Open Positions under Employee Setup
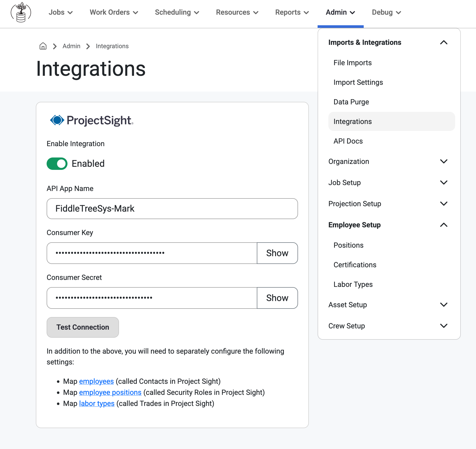476x449 pixels. pyautogui.click(x=392, y=245)
